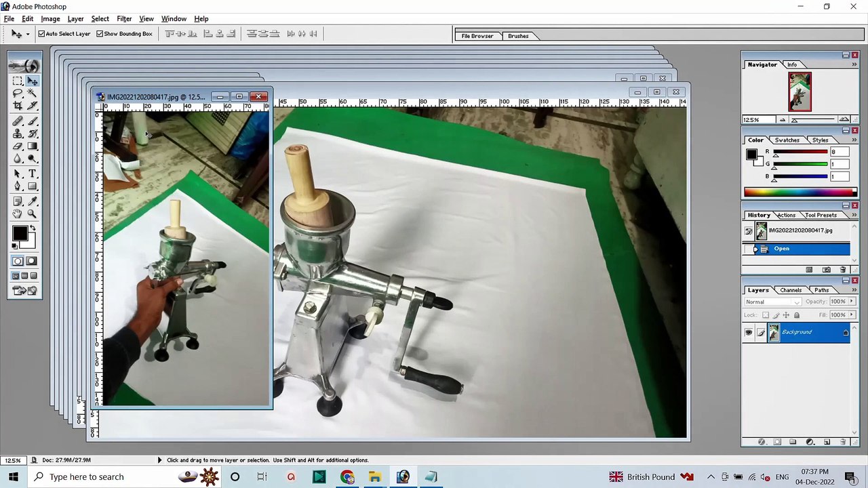Choose the Crop tool
Screen dimensions: 868x488
coord(18,106)
